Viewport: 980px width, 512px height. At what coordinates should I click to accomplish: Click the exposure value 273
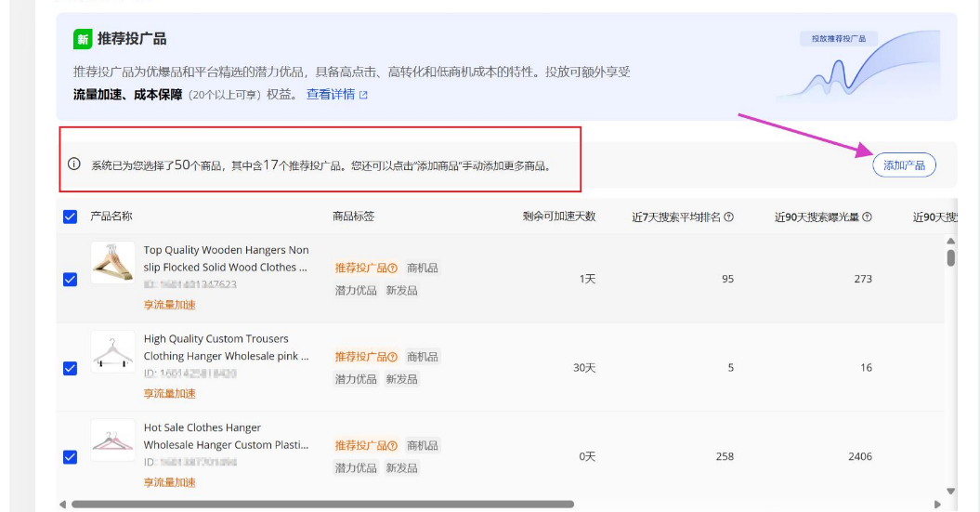pos(863,279)
